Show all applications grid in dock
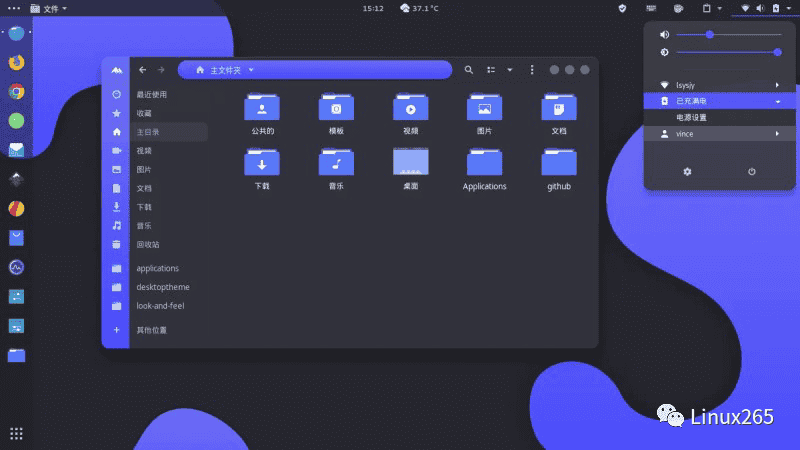 (x=16, y=434)
